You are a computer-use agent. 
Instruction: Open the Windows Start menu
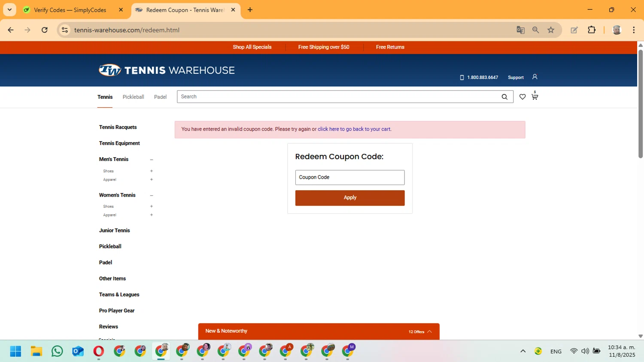[x=15, y=351]
